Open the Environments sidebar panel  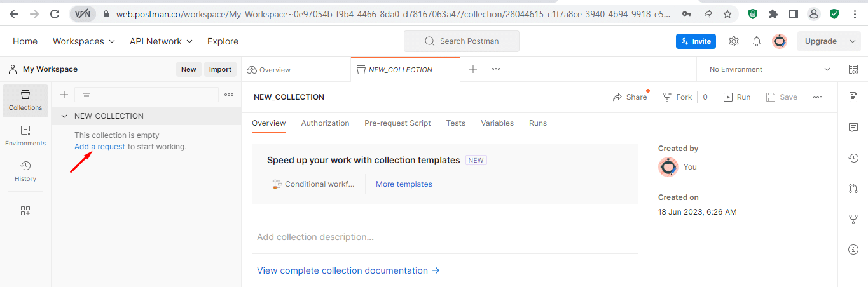click(25, 136)
